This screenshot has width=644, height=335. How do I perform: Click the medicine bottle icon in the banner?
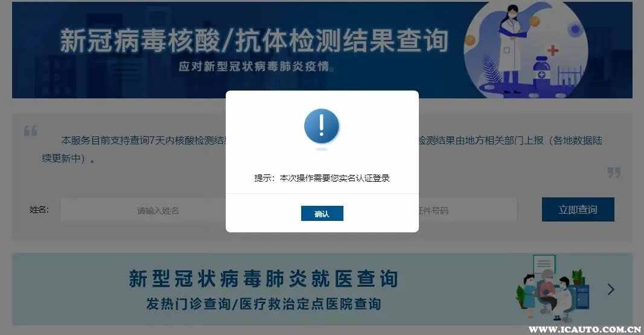[x=542, y=71]
